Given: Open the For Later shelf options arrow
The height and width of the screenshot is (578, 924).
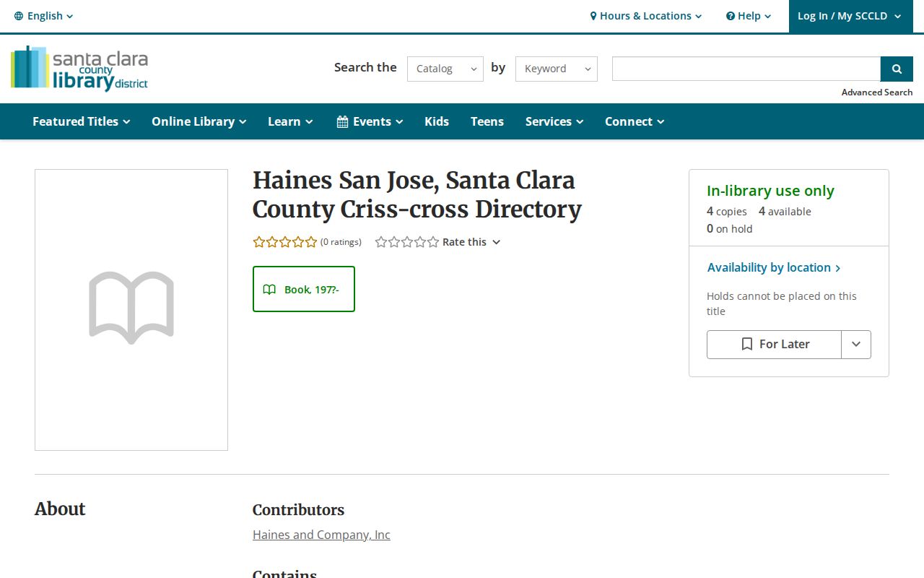Looking at the screenshot, I should tap(856, 345).
